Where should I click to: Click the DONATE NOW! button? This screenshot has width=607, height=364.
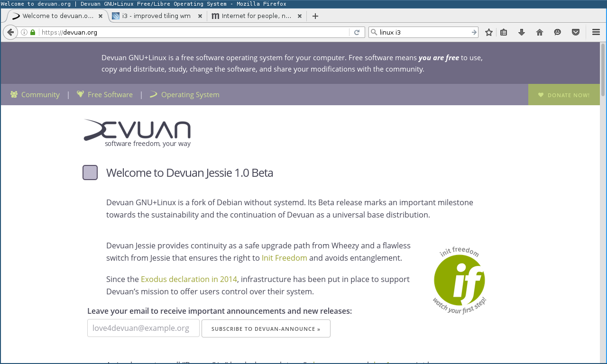pyautogui.click(x=564, y=95)
